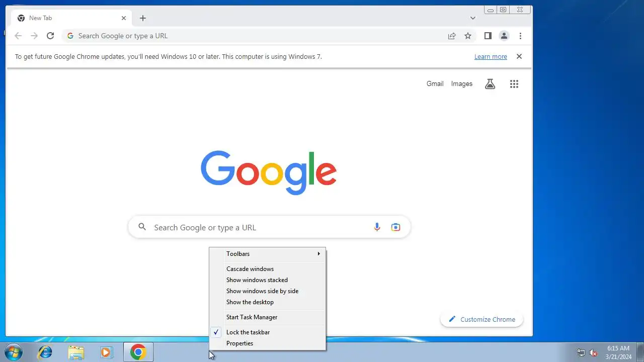
Task: Expand the tab search chevron
Action: click(x=473, y=18)
